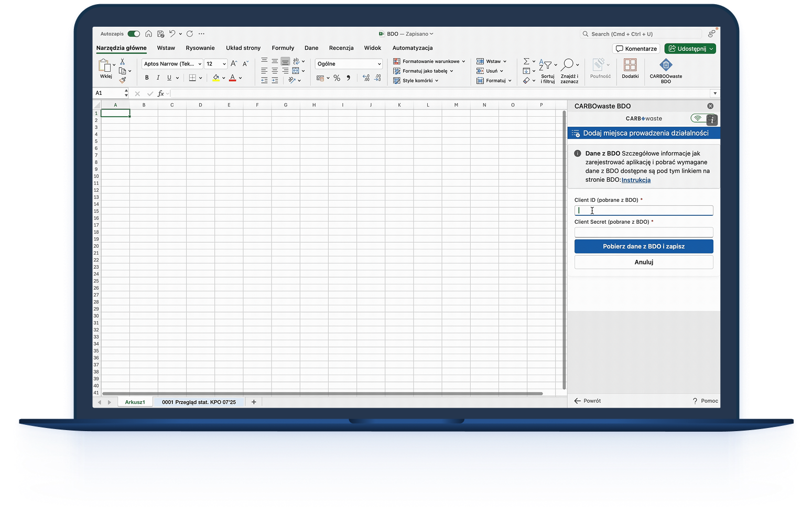Increase font size with larger A icon

(x=234, y=63)
